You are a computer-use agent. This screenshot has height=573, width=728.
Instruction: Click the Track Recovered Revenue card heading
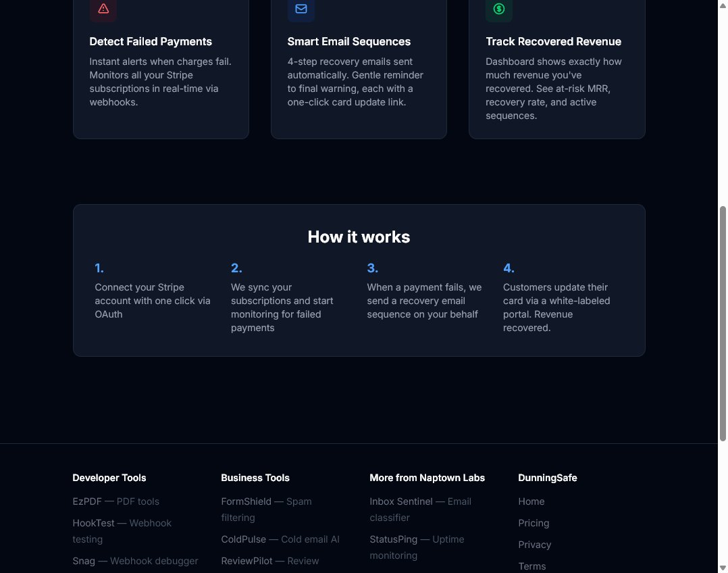(553, 41)
